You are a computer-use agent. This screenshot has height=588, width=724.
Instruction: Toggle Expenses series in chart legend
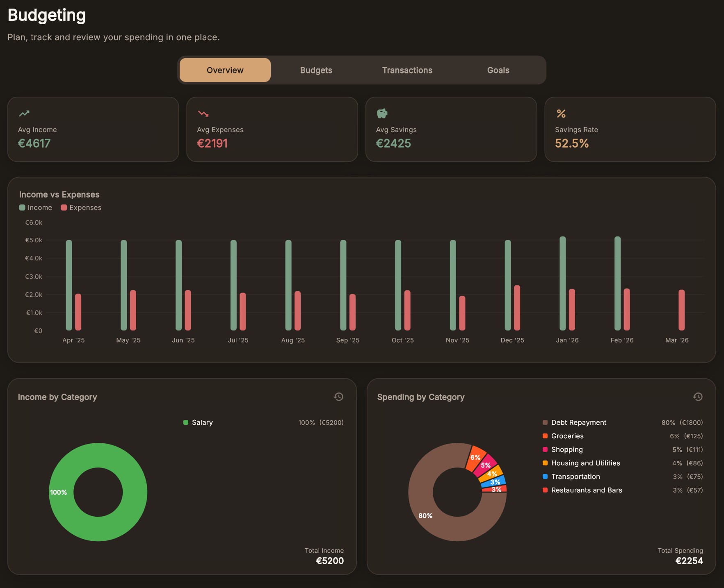[x=81, y=207]
